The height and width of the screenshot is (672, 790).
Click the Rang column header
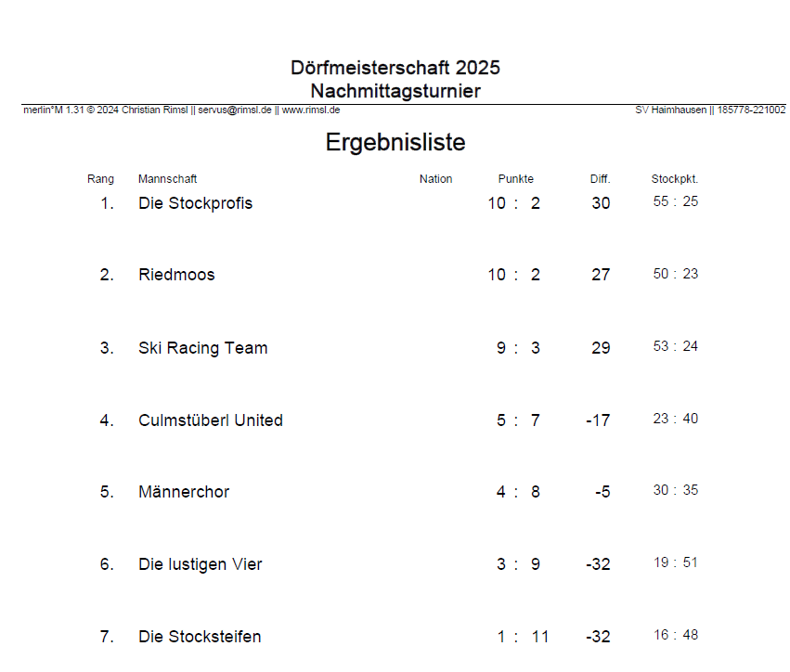click(101, 179)
